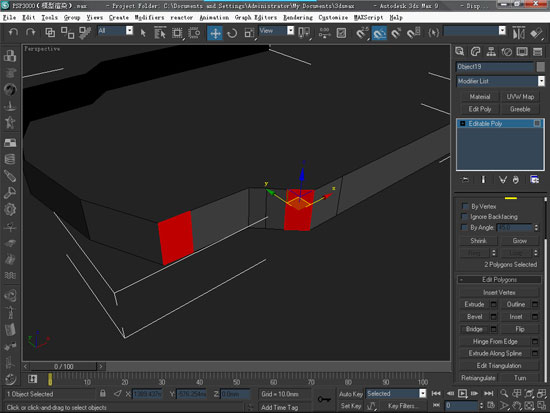
Task: Open the Modifiers menu
Action: click(x=149, y=18)
